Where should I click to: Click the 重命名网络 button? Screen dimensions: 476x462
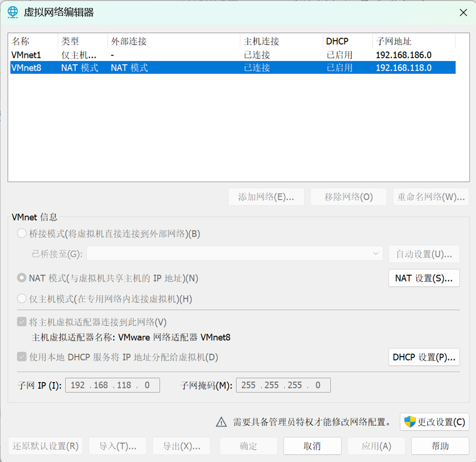click(431, 197)
